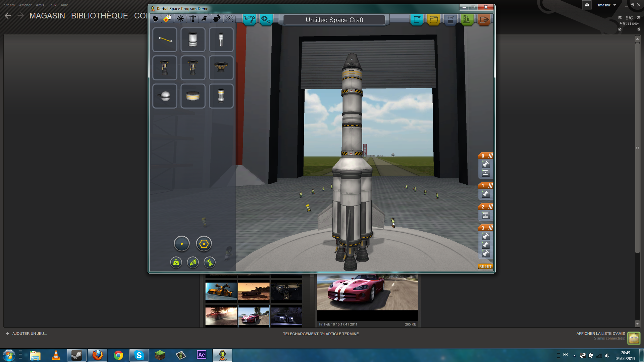Edit the Untitled Space Craft name field
The height and width of the screenshot is (362, 644).
tap(334, 20)
